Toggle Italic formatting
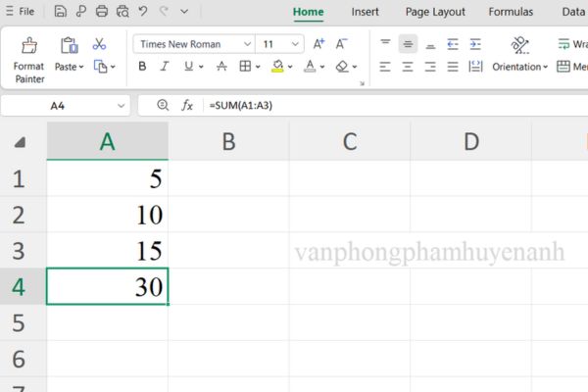The width and height of the screenshot is (588, 392). pyautogui.click(x=165, y=67)
